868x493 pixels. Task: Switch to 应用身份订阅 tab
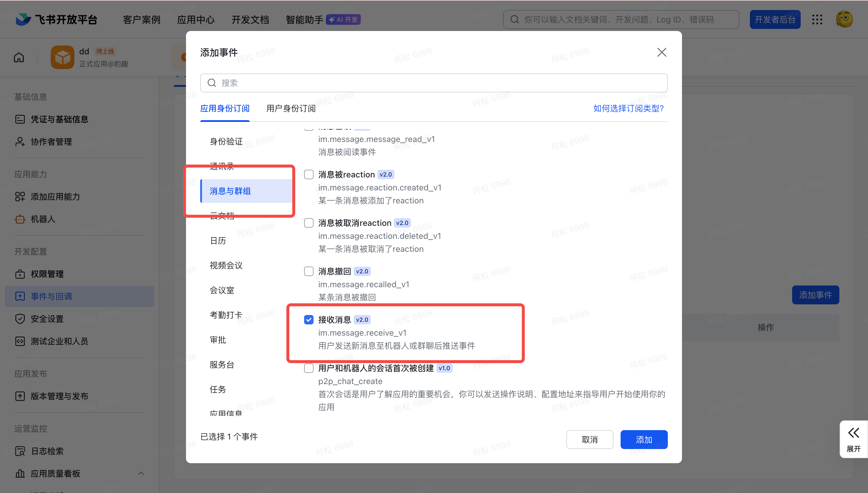[x=225, y=108]
